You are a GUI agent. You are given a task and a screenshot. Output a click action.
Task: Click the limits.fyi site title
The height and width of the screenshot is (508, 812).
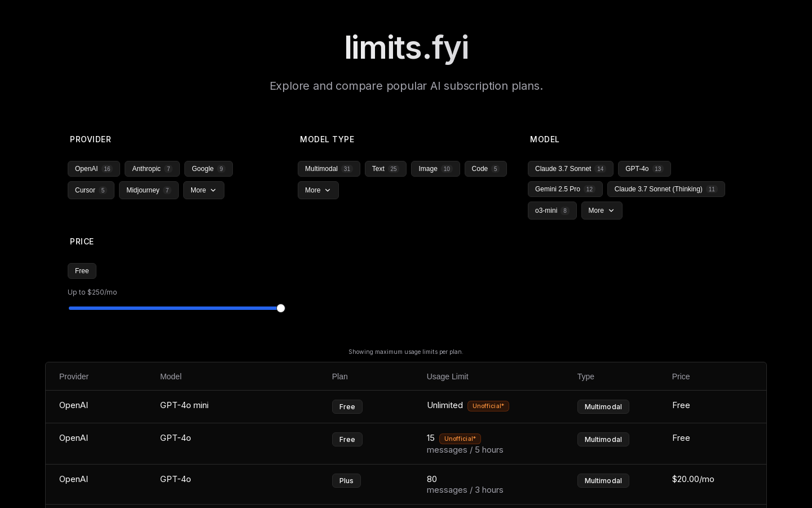407,47
